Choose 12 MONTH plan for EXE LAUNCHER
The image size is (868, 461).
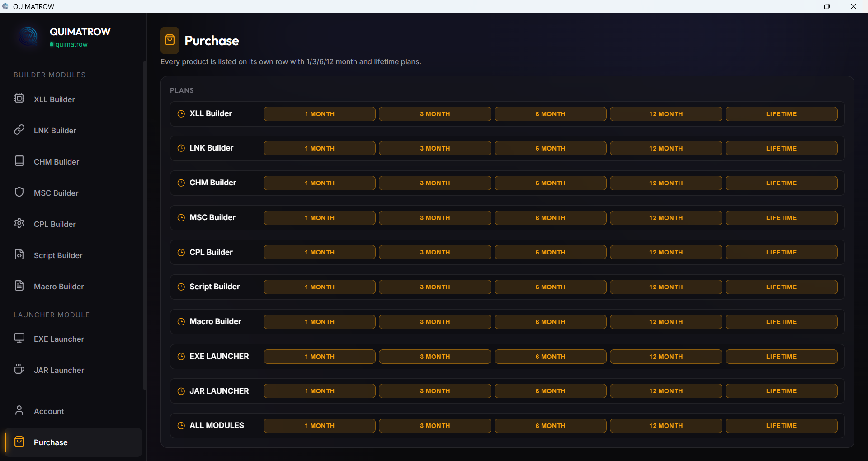point(665,357)
